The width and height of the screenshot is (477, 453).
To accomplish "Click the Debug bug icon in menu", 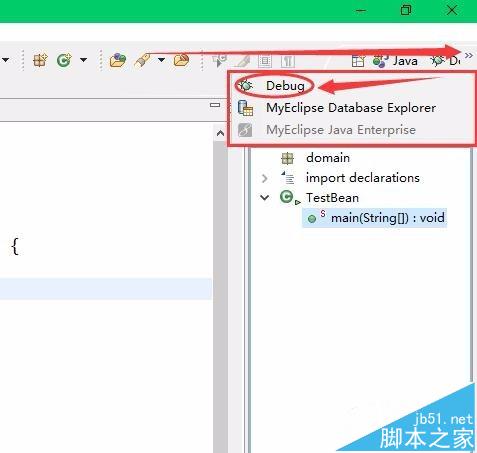I will click(x=246, y=86).
